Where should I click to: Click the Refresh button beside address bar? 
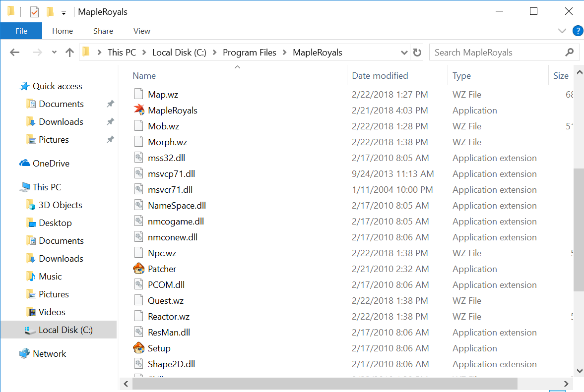point(417,53)
